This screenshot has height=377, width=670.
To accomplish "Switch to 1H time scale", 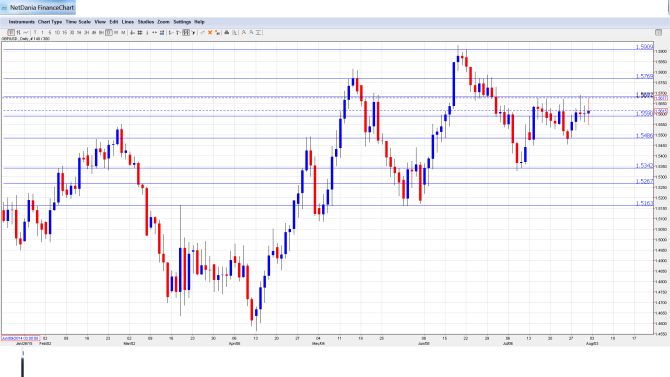I will [79, 32].
